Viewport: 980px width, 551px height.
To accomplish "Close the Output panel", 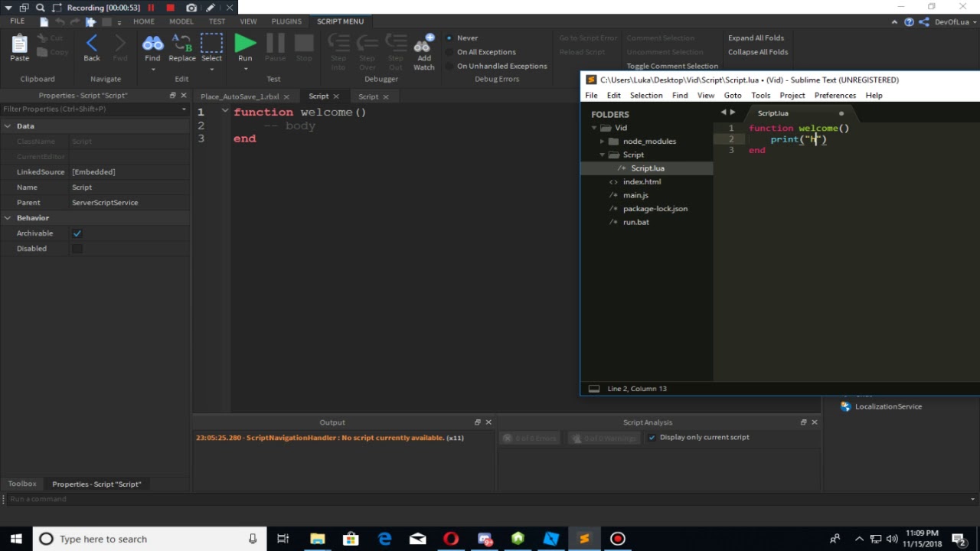I will [488, 422].
